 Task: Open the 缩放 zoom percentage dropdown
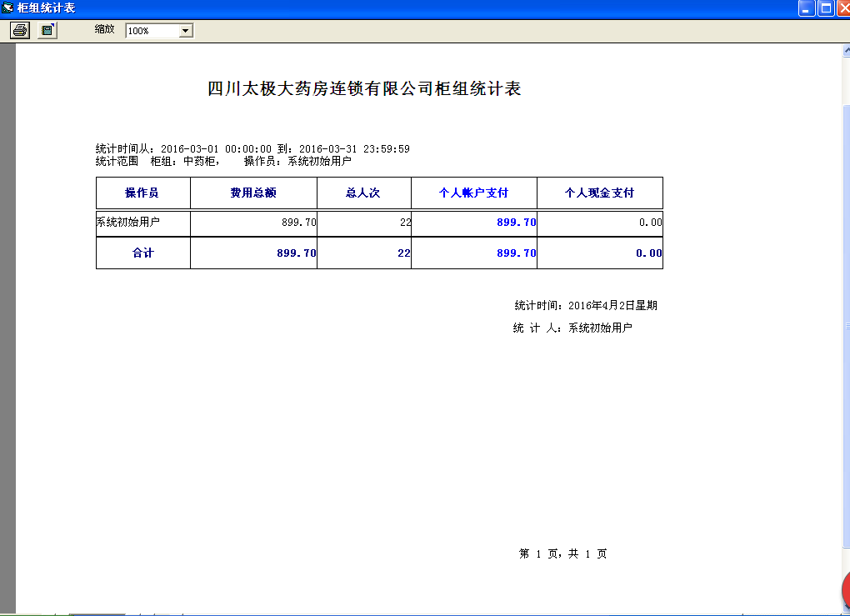pyautogui.click(x=185, y=31)
